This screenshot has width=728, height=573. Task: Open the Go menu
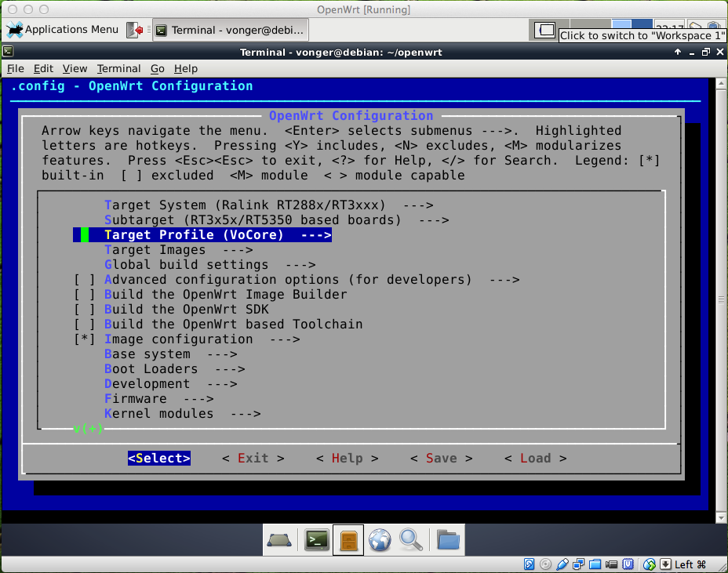[158, 69]
